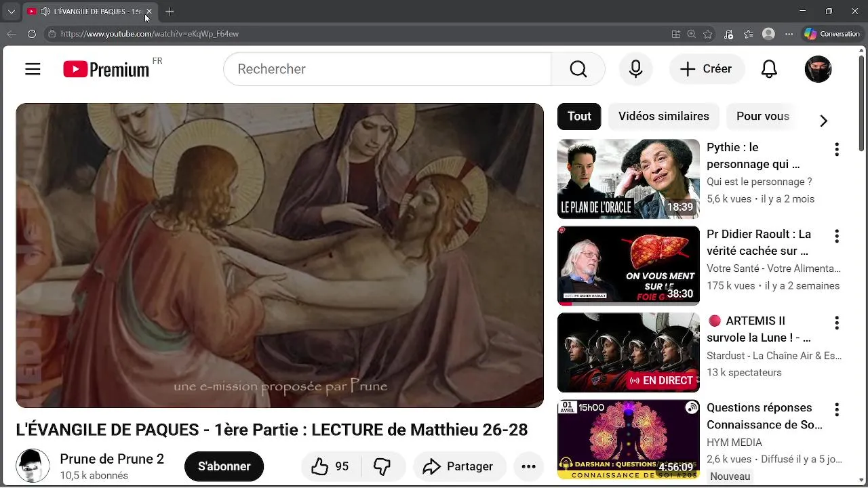The width and height of the screenshot is (868, 488).
Task: Open the notifications bell
Action: point(769,69)
